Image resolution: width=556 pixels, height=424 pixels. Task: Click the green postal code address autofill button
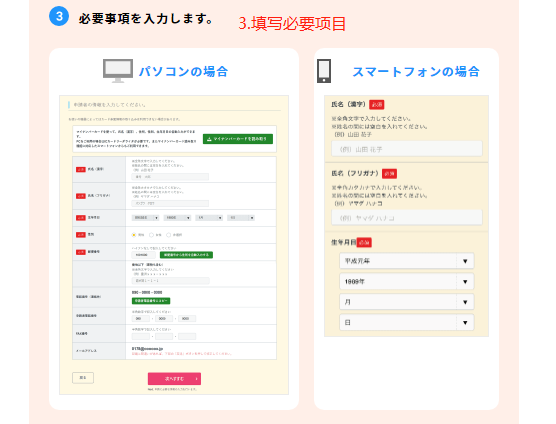pos(187,255)
